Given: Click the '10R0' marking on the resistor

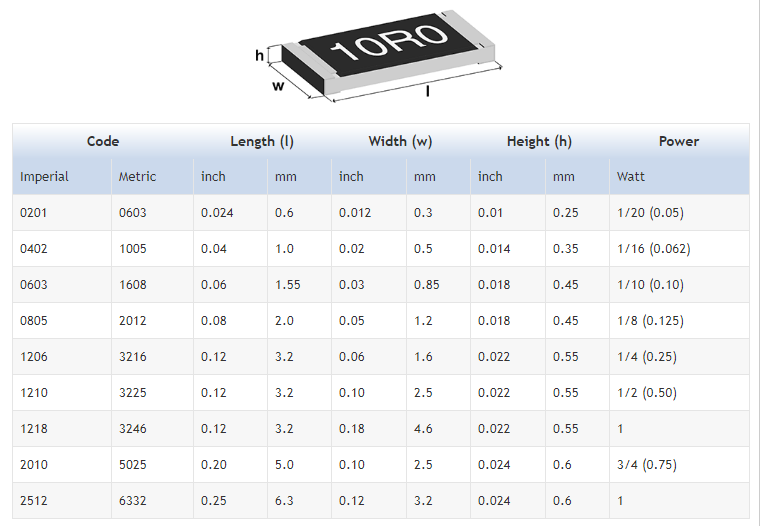Looking at the screenshot, I should [x=388, y=42].
